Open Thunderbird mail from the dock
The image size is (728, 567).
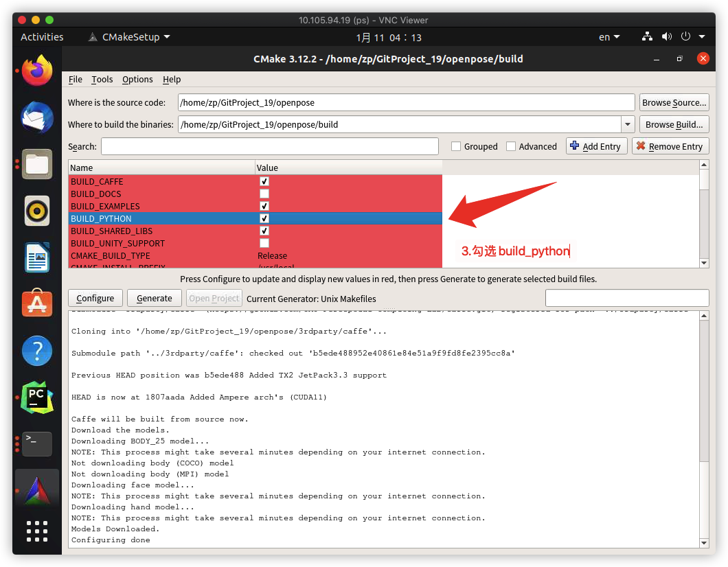pos(36,117)
